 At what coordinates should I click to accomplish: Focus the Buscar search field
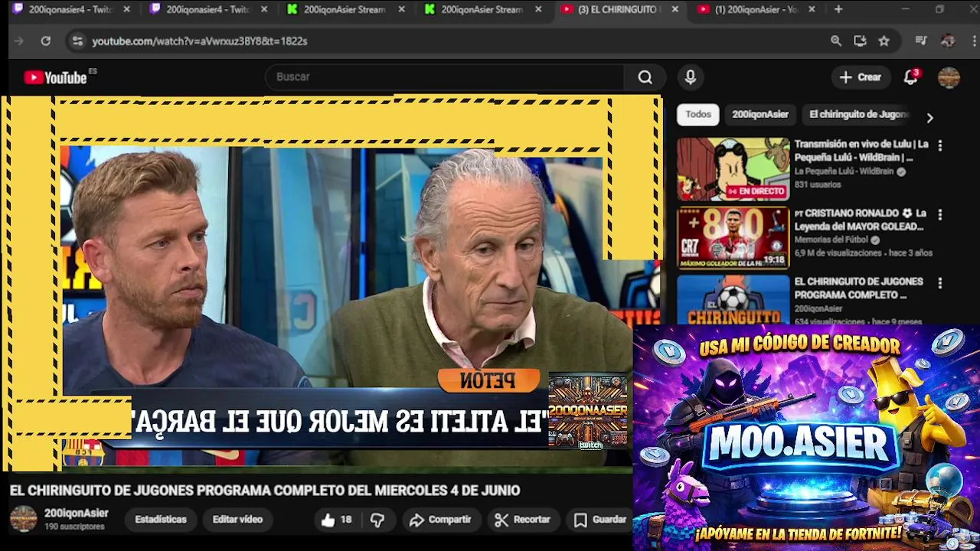click(x=446, y=77)
